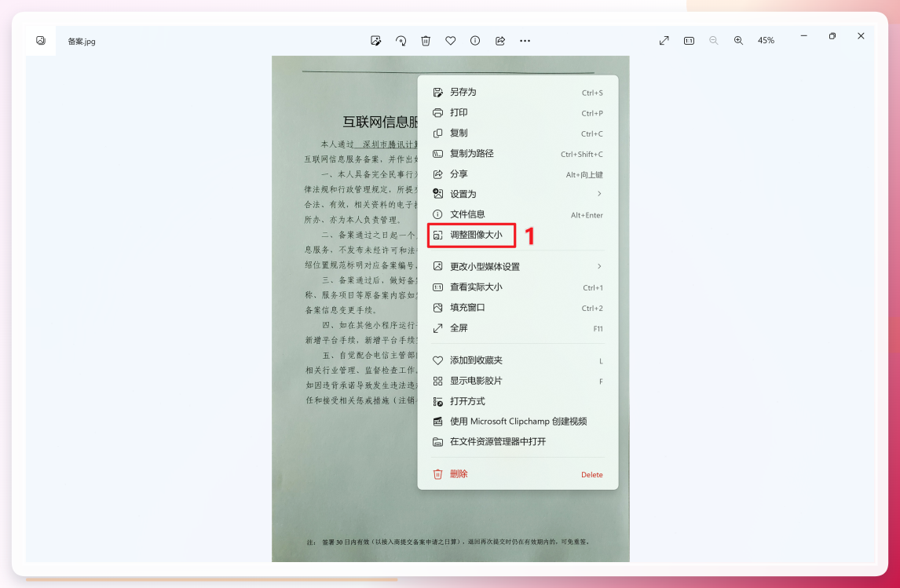Select 复制 menu entry
900x588 pixels.
coord(518,133)
